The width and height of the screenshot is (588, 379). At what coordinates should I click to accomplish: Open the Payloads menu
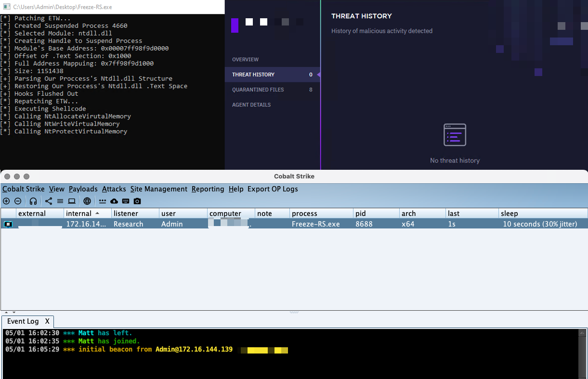click(83, 189)
